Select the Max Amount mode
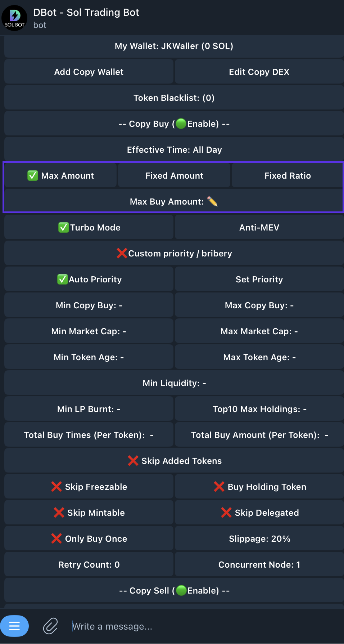The width and height of the screenshot is (344, 644). coord(60,175)
